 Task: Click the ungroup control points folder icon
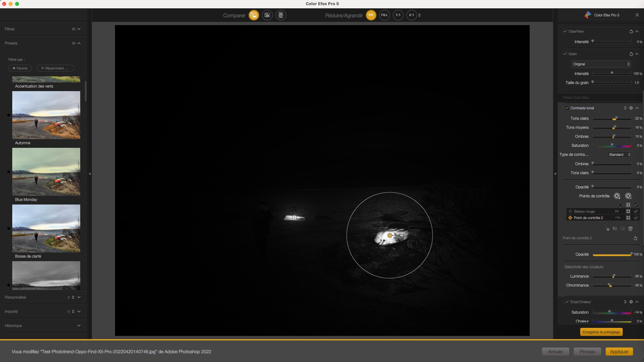tap(623, 229)
